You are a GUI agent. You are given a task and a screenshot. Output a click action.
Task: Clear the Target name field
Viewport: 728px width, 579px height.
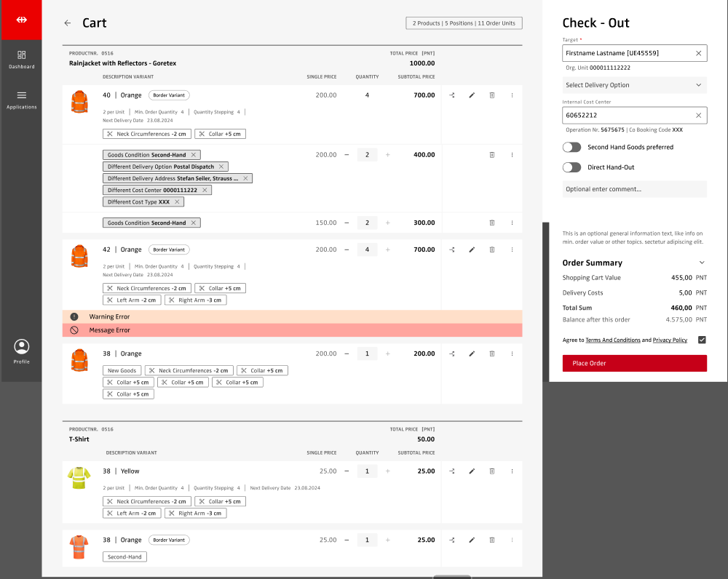tap(698, 53)
